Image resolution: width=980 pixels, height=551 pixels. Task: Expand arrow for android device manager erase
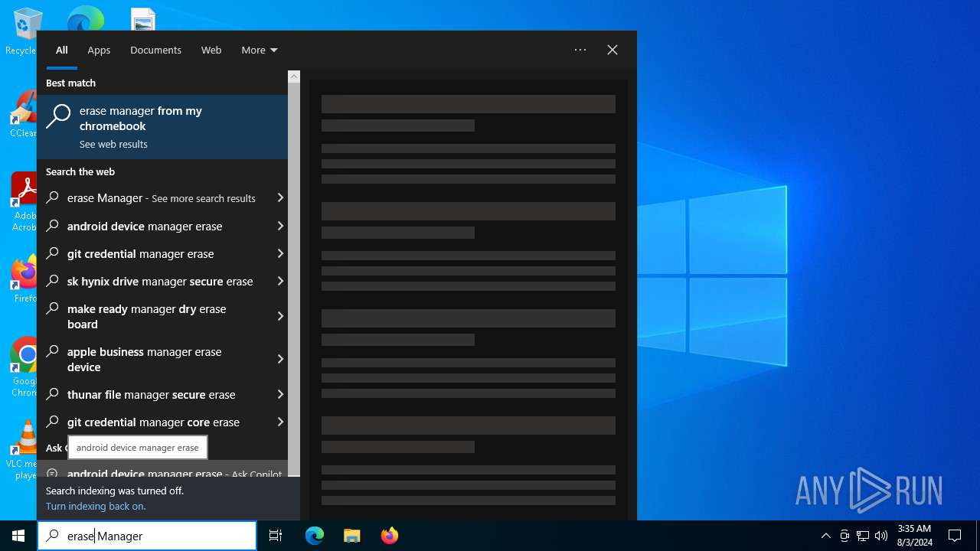280,226
